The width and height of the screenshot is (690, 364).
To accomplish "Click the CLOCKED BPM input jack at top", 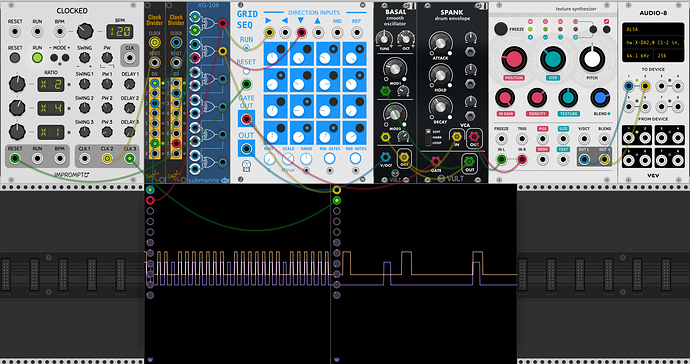I will click(x=60, y=32).
